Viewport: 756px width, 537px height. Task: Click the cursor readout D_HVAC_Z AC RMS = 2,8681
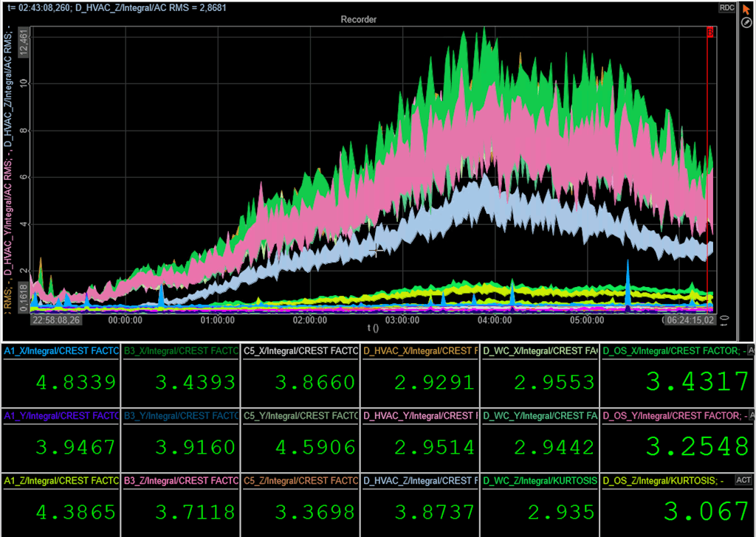pyautogui.click(x=151, y=7)
